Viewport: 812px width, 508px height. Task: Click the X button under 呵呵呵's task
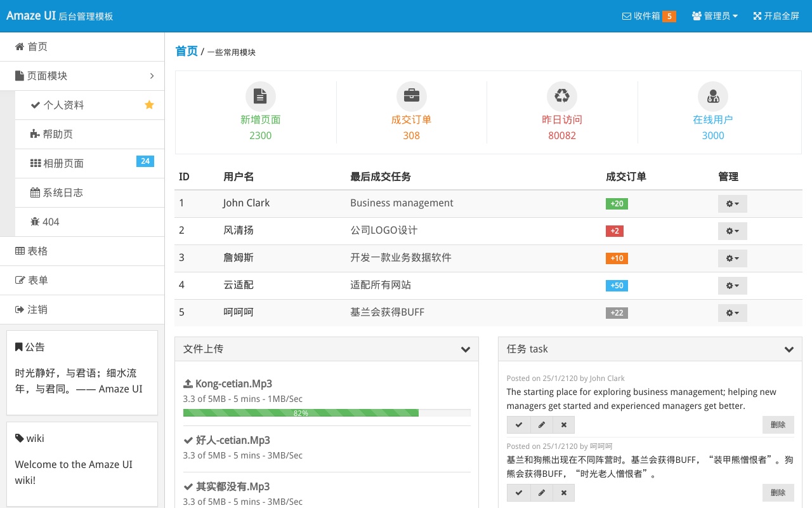click(x=563, y=493)
